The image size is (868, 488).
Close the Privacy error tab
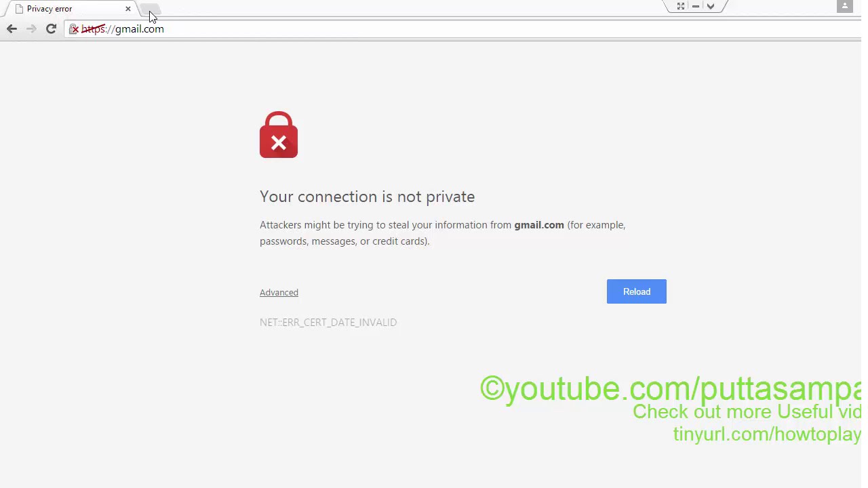click(x=127, y=9)
